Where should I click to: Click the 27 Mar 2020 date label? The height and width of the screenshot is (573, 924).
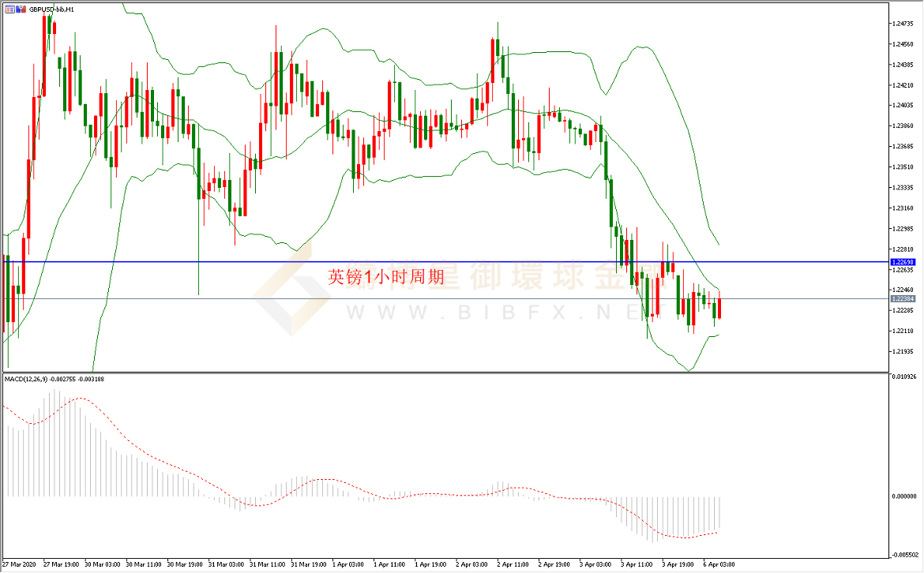[x=20, y=564]
